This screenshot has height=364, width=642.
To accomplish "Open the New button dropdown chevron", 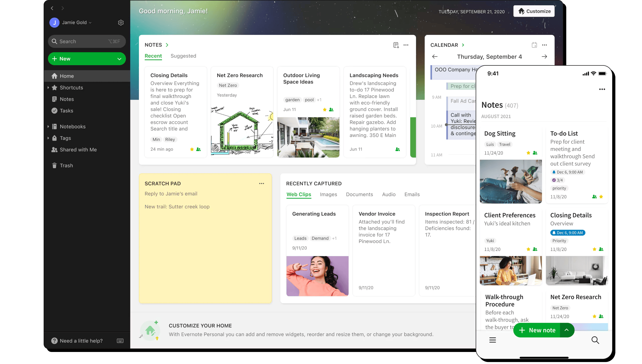I will tap(119, 59).
